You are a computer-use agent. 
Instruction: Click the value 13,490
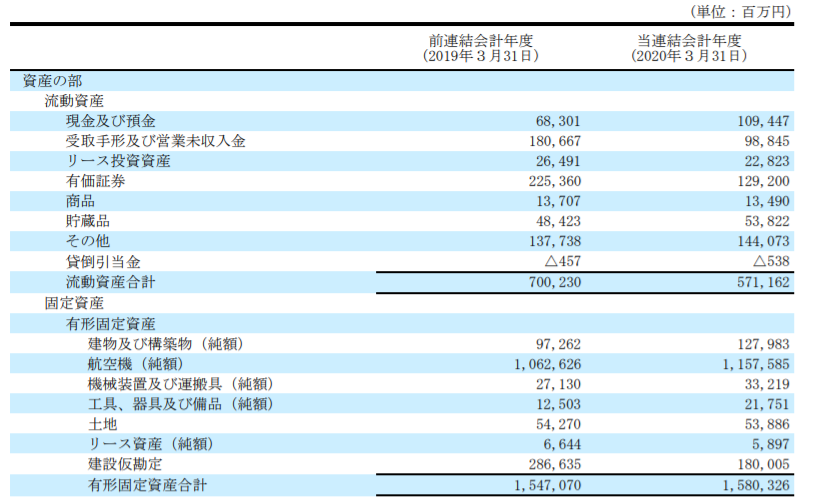point(767,201)
